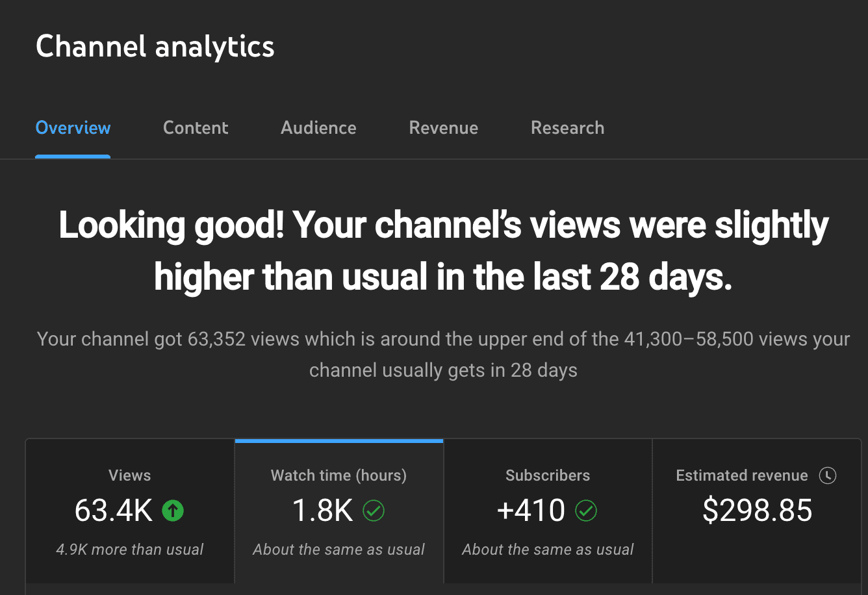Click the green checkmark beside +410 Subscribers

(585, 511)
